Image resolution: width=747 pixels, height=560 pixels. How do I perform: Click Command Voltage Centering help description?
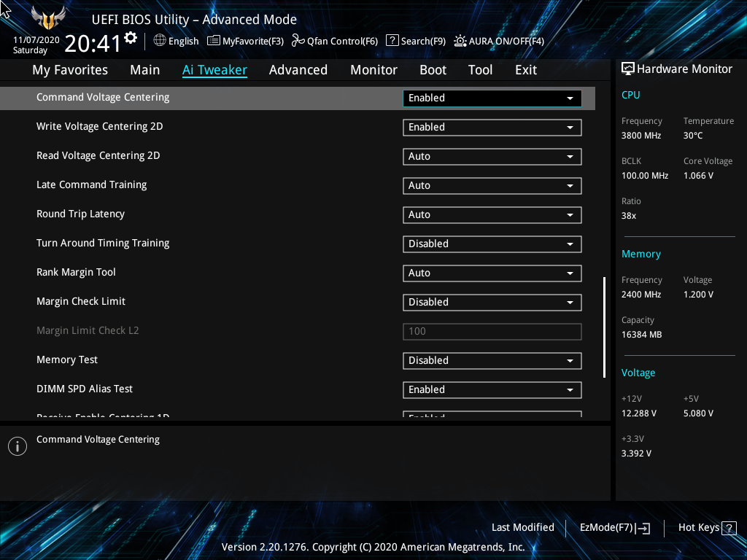(98, 440)
